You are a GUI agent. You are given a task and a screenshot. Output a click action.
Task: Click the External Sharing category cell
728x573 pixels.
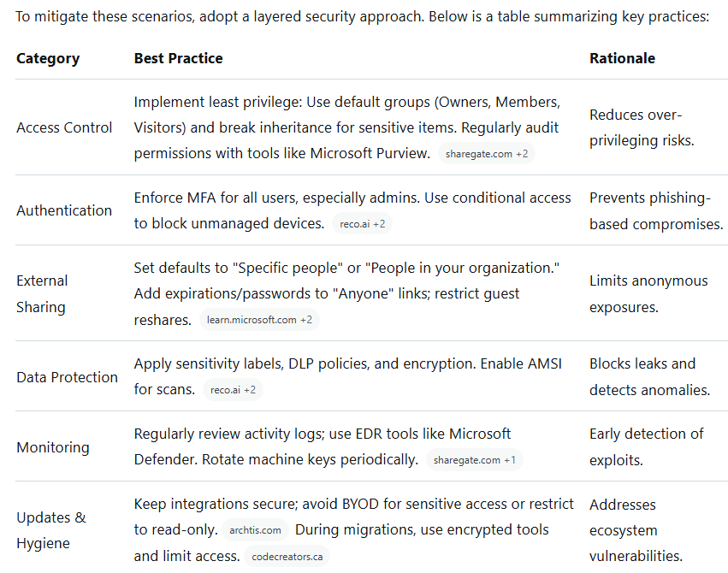point(43,293)
